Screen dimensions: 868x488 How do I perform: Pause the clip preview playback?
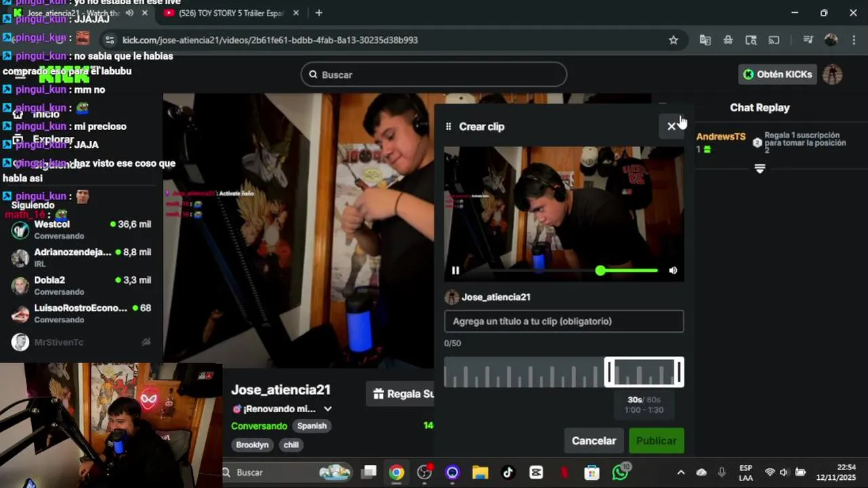click(x=455, y=270)
